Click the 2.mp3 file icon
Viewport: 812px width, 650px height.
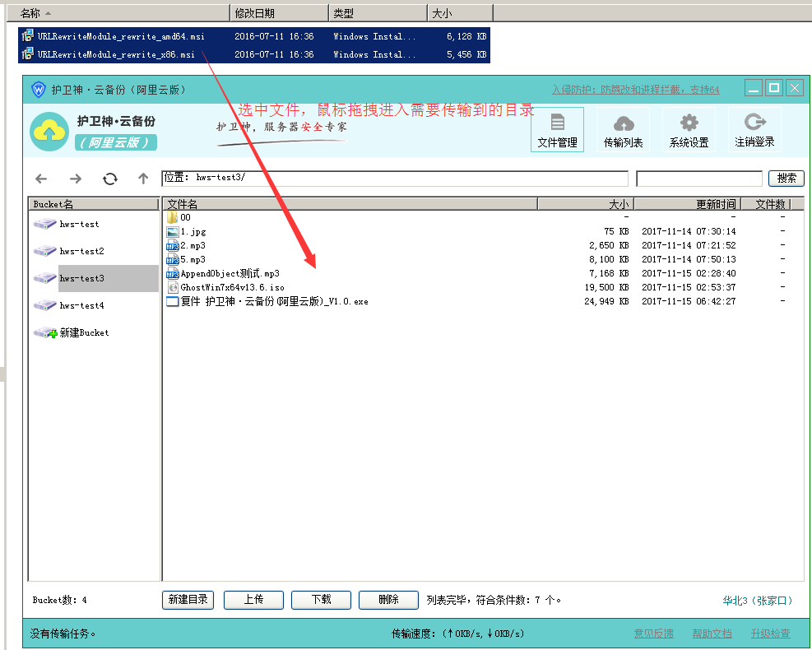pos(173,246)
